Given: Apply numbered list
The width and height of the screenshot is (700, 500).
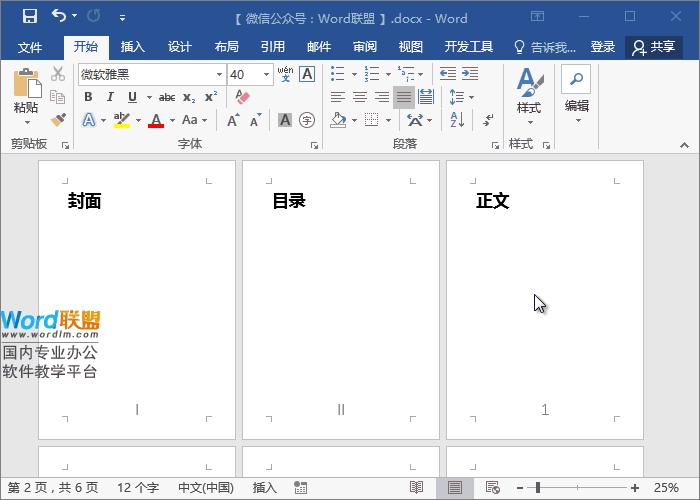Looking at the screenshot, I should click(372, 74).
